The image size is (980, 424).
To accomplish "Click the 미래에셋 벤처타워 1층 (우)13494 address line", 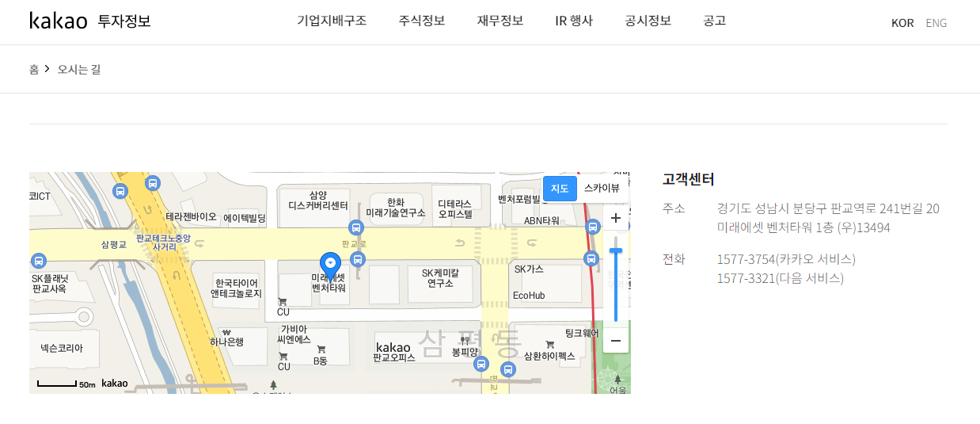I will (803, 227).
